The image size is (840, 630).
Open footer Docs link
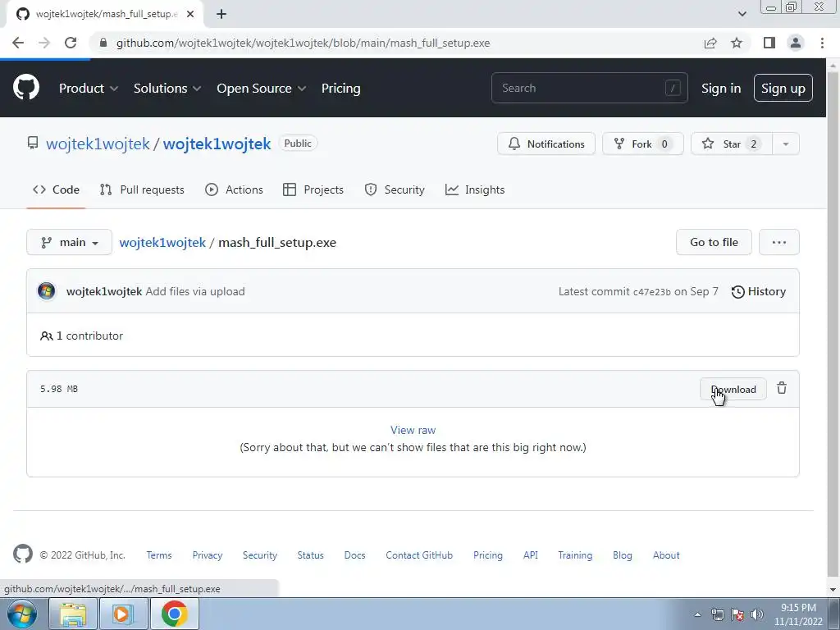pos(354,555)
